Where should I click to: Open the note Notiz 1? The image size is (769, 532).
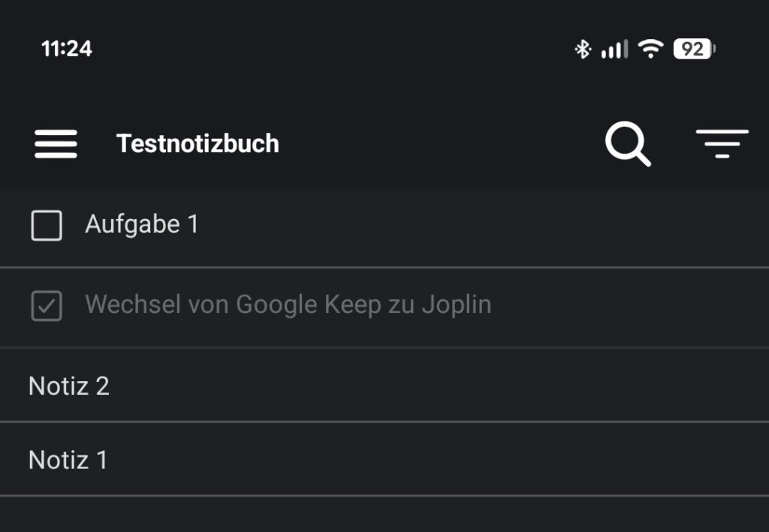(x=68, y=460)
